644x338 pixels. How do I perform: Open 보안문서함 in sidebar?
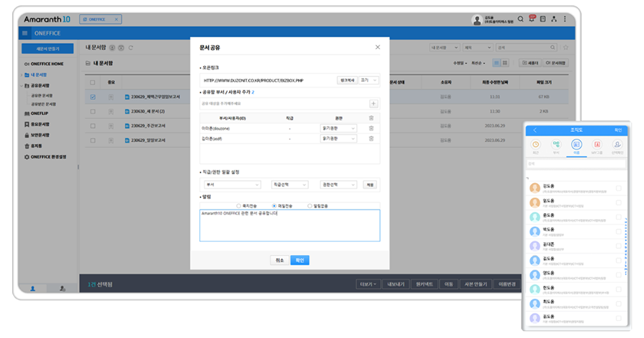pos(37,135)
